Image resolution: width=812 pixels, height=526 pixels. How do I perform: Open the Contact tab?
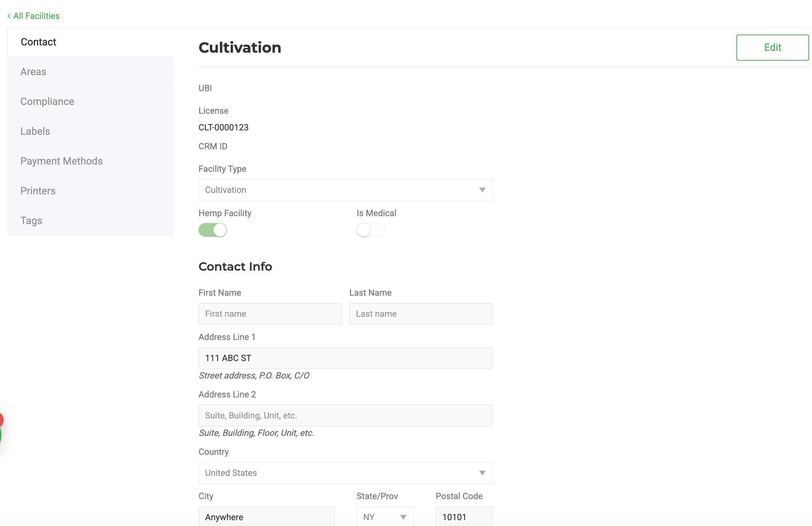90,42
